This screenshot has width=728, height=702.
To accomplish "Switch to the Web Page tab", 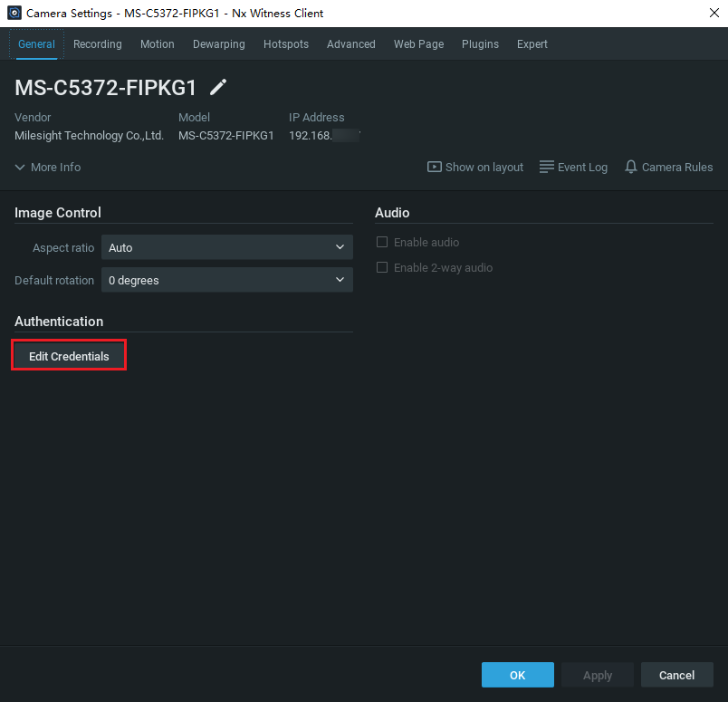I will (419, 44).
